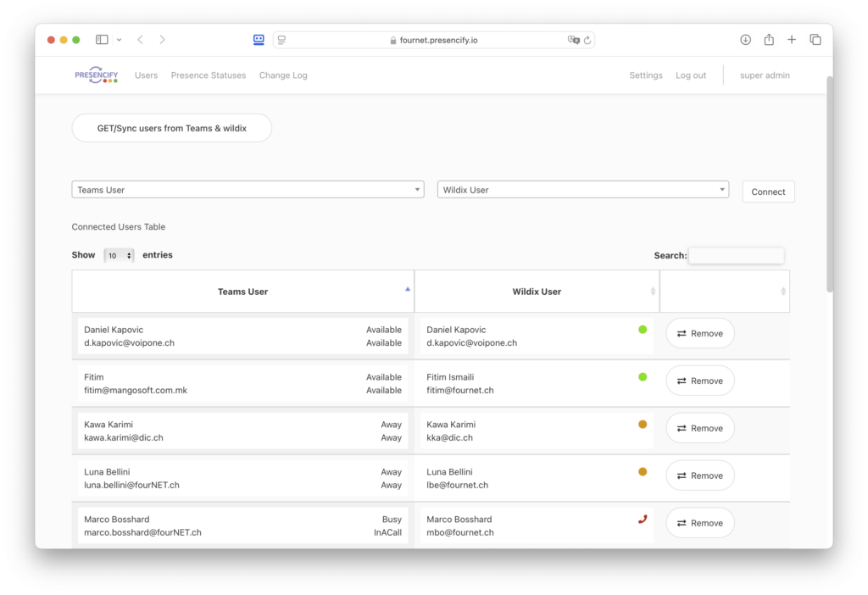This screenshot has height=595, width=868.
Task: Click the InACall status text
Action: (387, 532)
